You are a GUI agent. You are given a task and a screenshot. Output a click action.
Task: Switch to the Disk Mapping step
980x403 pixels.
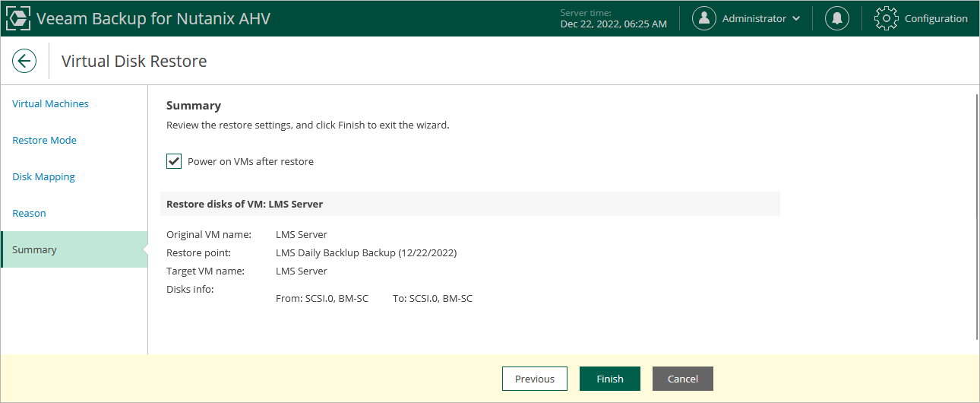(x=43, y=176)
